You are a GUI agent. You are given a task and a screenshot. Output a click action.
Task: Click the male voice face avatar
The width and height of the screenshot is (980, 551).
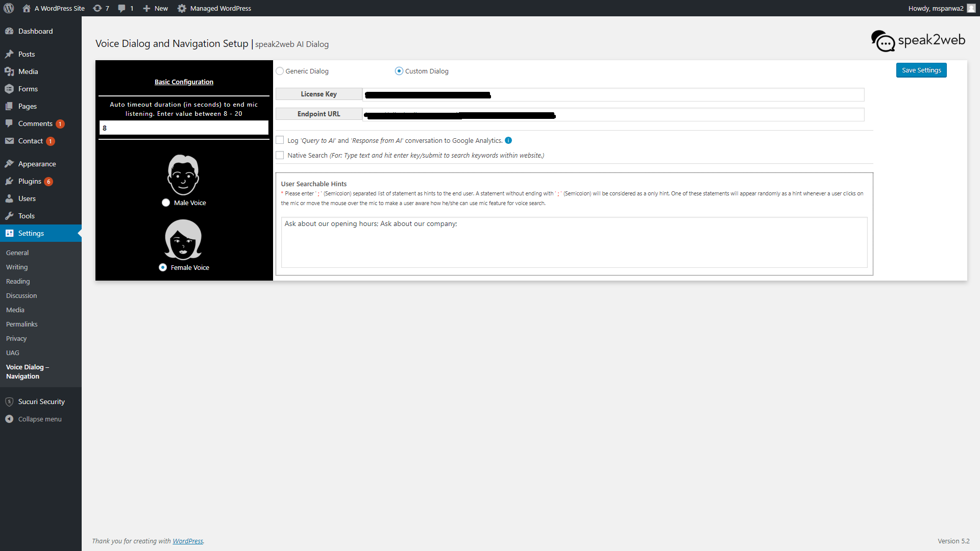(x=183, y=175)
